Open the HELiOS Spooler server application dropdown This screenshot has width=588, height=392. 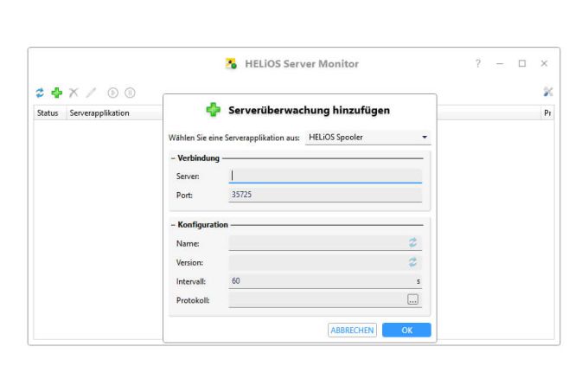pos(367,138)
